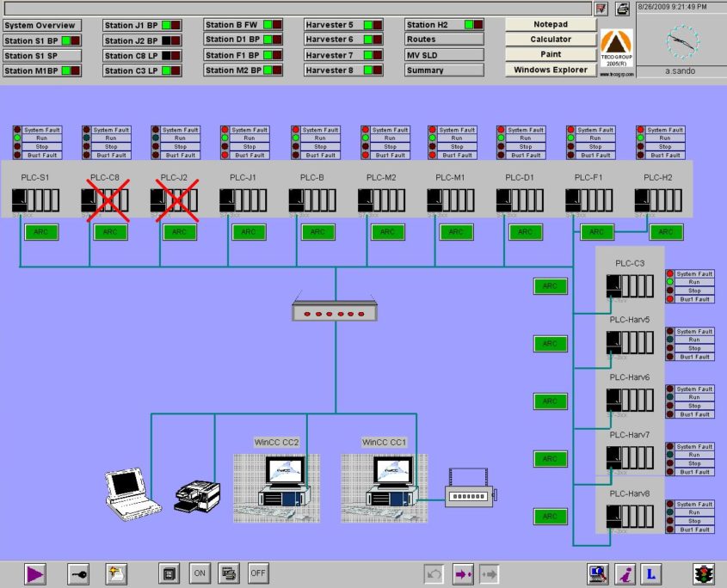
Task: Click the L language icon on bottom toolbar
Action: (650, 573)
